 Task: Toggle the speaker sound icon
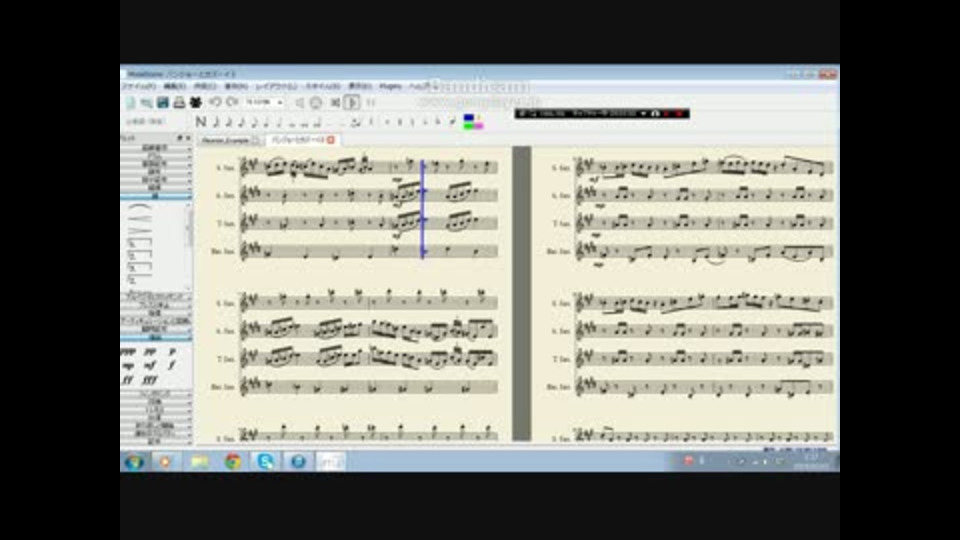point(299,103)
